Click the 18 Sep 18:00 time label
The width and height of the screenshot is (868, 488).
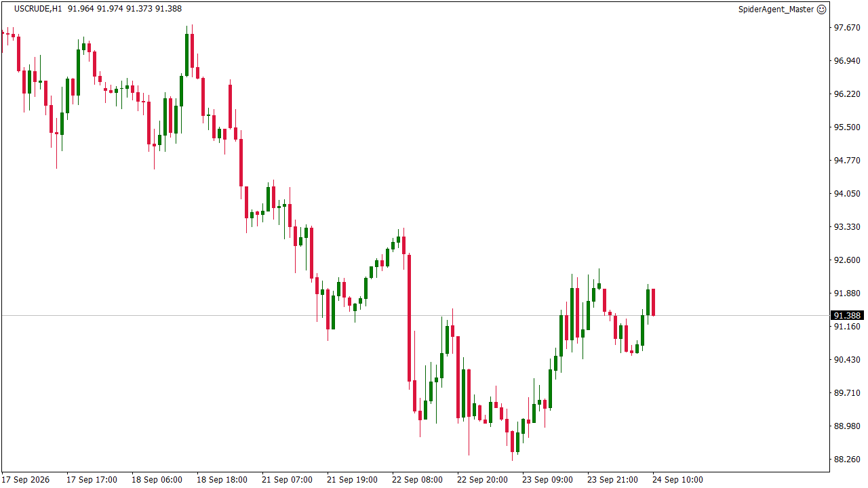[x=222, y=480]
